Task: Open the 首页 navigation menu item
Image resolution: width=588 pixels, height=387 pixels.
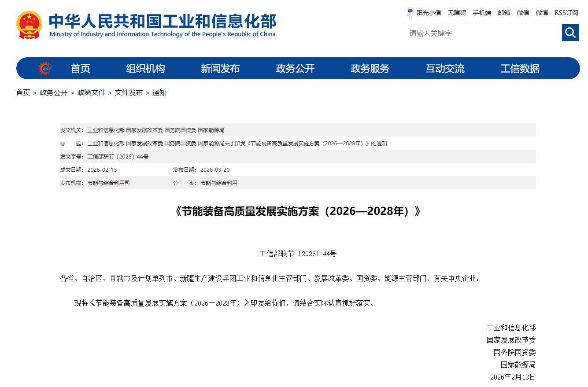Action: point(80,69)
